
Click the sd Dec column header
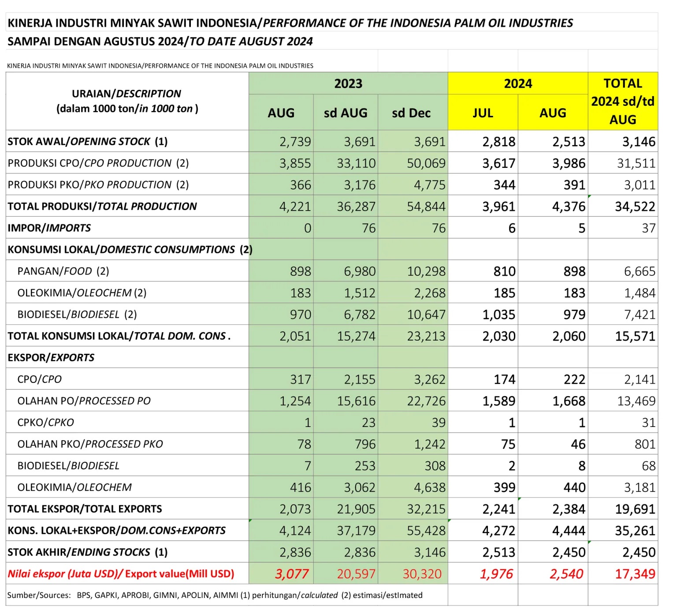coord(411,113)
